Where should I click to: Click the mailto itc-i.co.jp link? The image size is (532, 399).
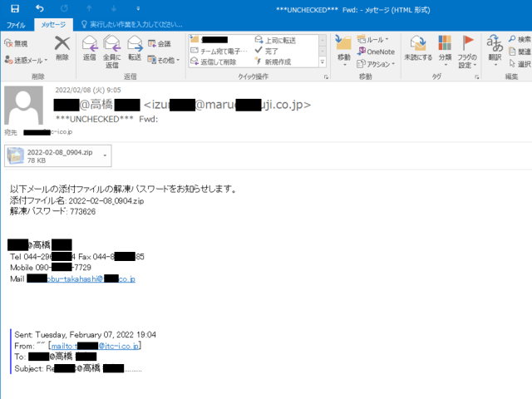[95, 346]
